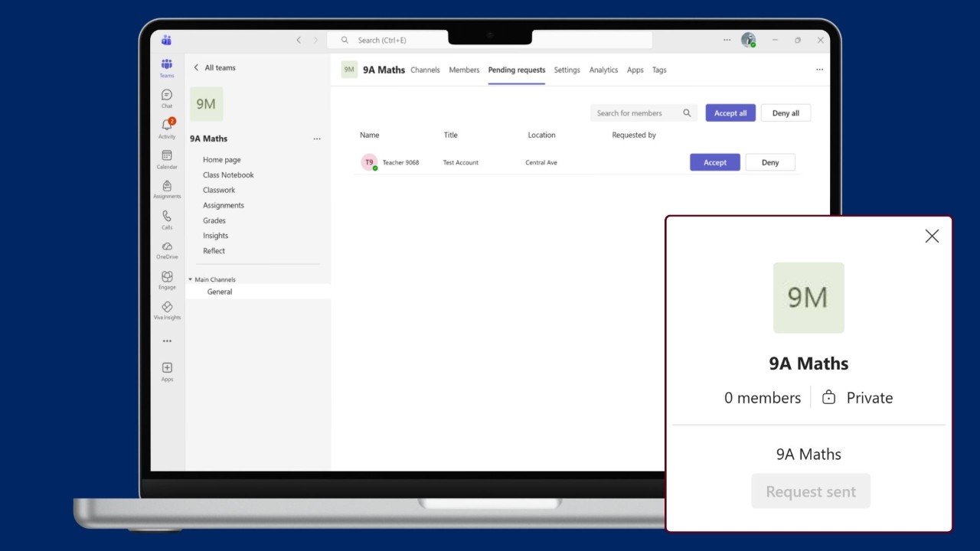Switch to the Analytics tab
The image size is (980, 551).
[x=603, y=70]
